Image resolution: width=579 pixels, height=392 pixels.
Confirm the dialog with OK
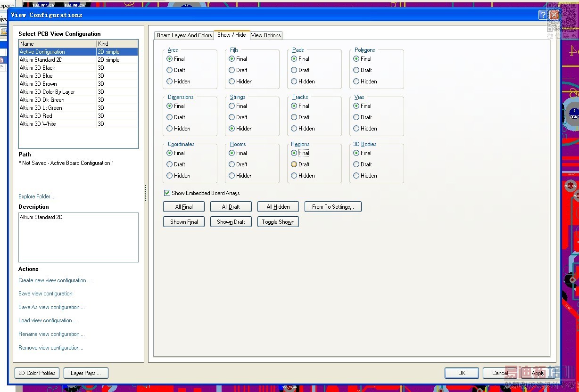pos(462,373)
